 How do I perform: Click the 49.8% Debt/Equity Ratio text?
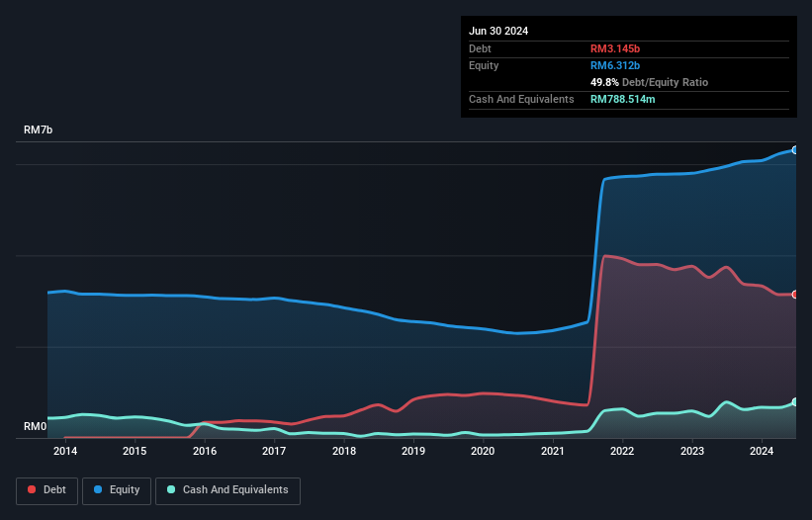click(650, 82)
